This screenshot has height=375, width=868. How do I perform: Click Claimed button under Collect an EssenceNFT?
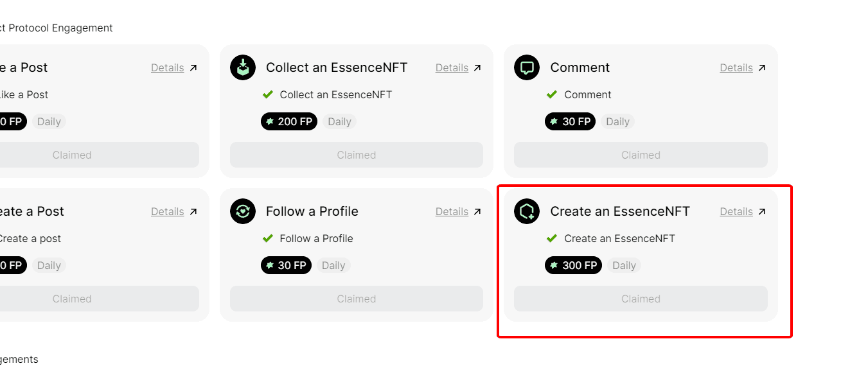coord(357,155)
